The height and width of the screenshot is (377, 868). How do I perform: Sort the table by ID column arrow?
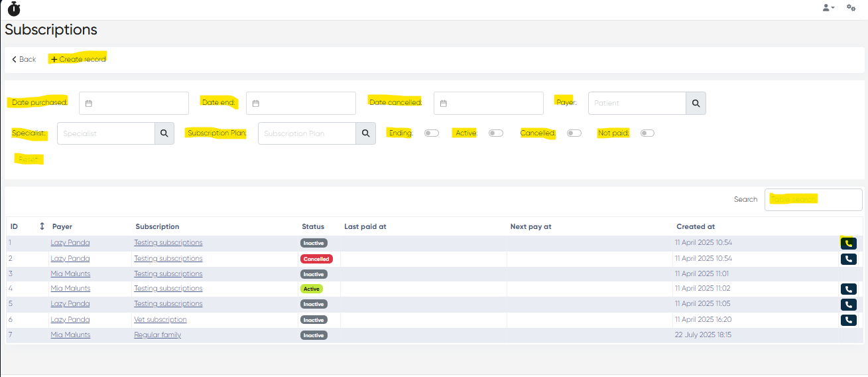click(42, 226)
